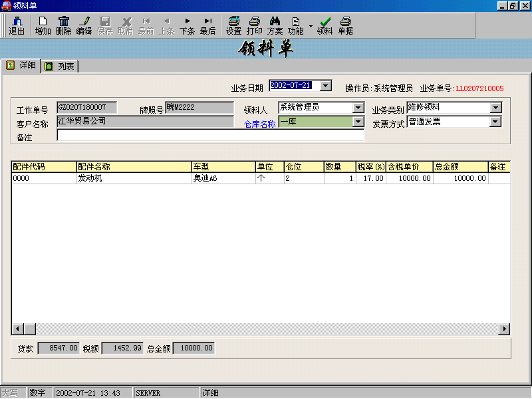Switch to the 列表 tab
Viewport: 532px width, 399px height.
point(60,66)
